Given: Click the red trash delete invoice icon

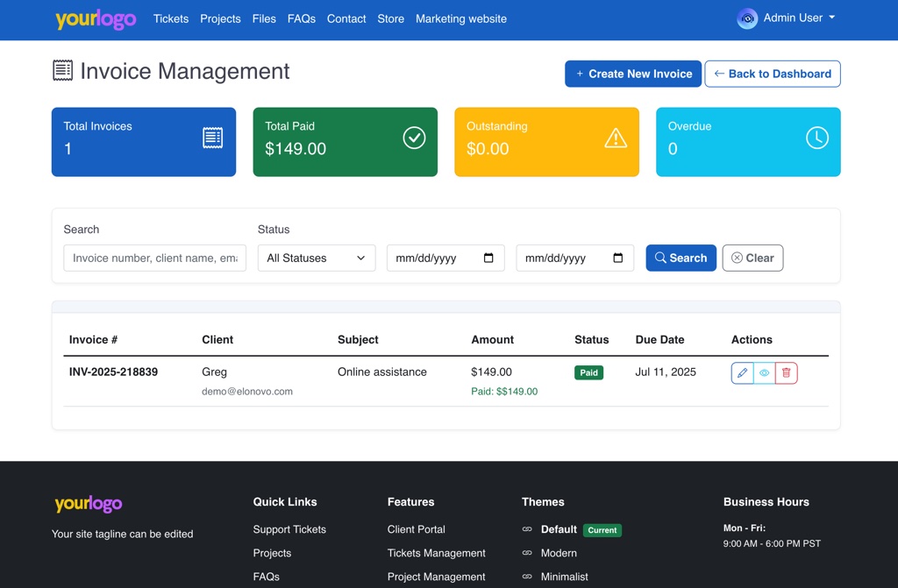Looking at the screenshot, I should click(x=786, y=373).
